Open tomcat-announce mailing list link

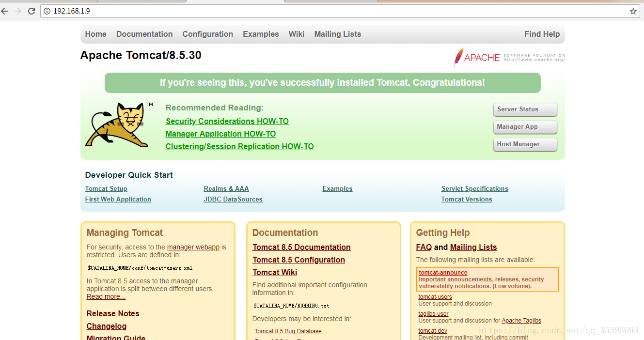(443, 273)
